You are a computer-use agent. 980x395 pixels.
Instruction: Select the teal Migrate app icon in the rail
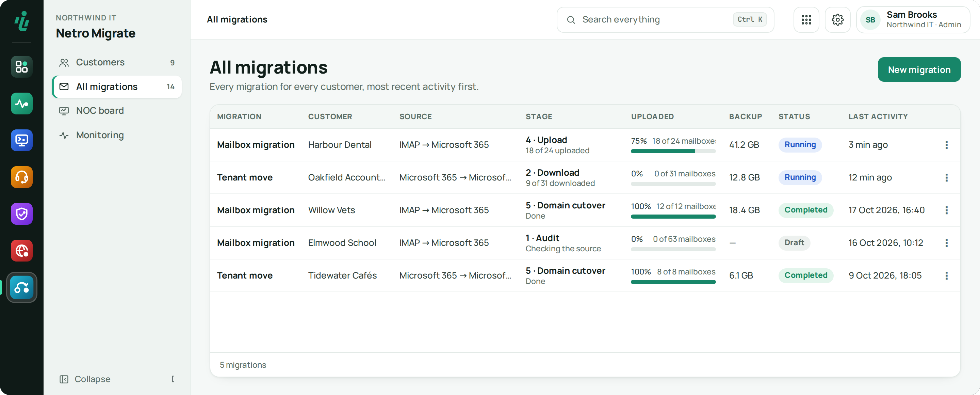(x=22, y=288)
